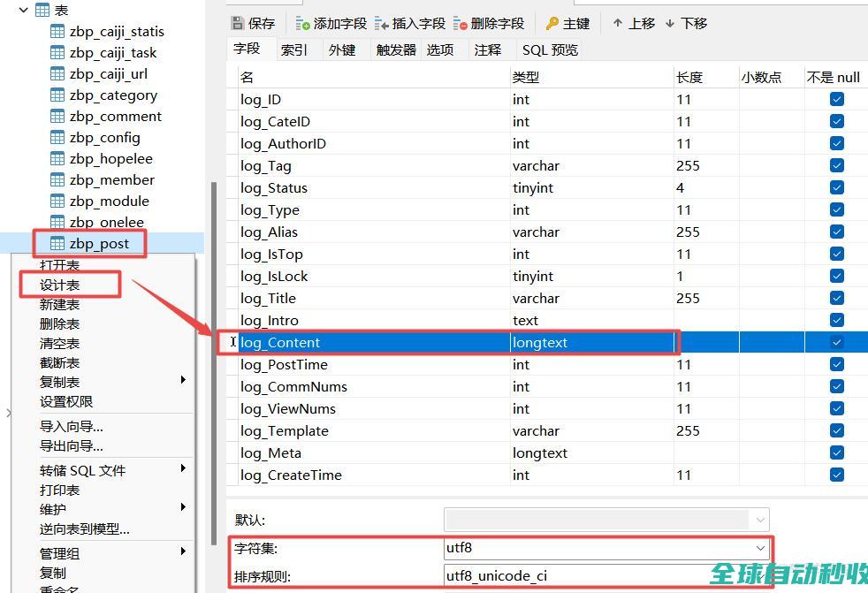
Task: Switch to the Indexes (索引) tab
Action: point(293,49)
